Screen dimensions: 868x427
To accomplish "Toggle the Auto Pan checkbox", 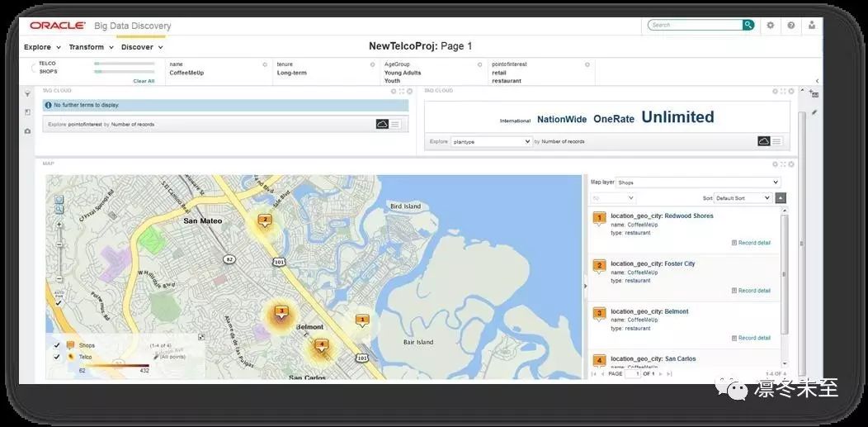I will click(59, 302).
